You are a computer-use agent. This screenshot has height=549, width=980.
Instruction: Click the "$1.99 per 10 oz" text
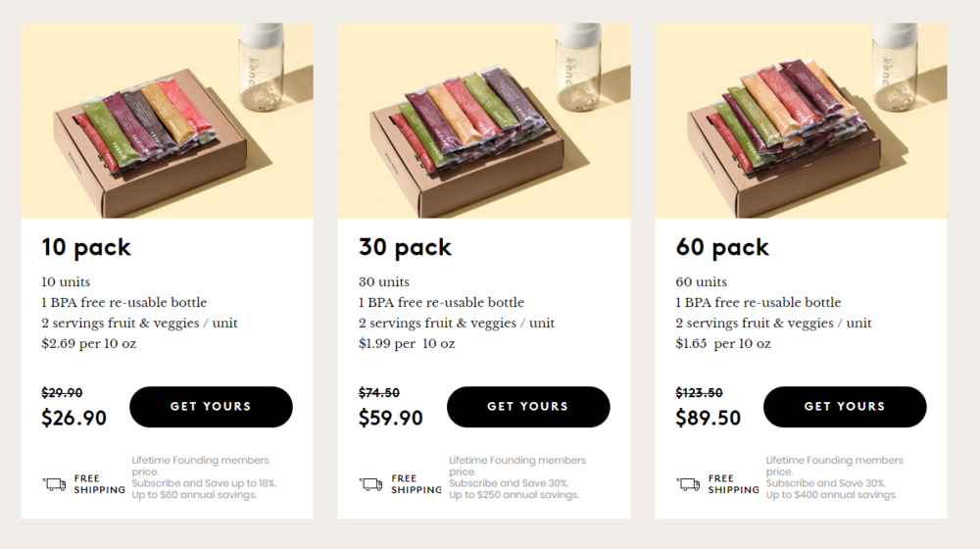pyautogui.click(x=407, y=344)
